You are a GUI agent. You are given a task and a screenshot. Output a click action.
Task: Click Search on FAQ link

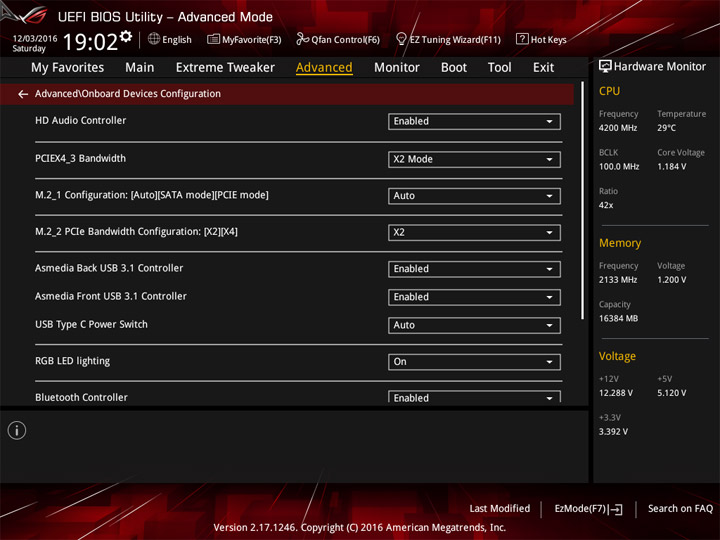(681, 509)
